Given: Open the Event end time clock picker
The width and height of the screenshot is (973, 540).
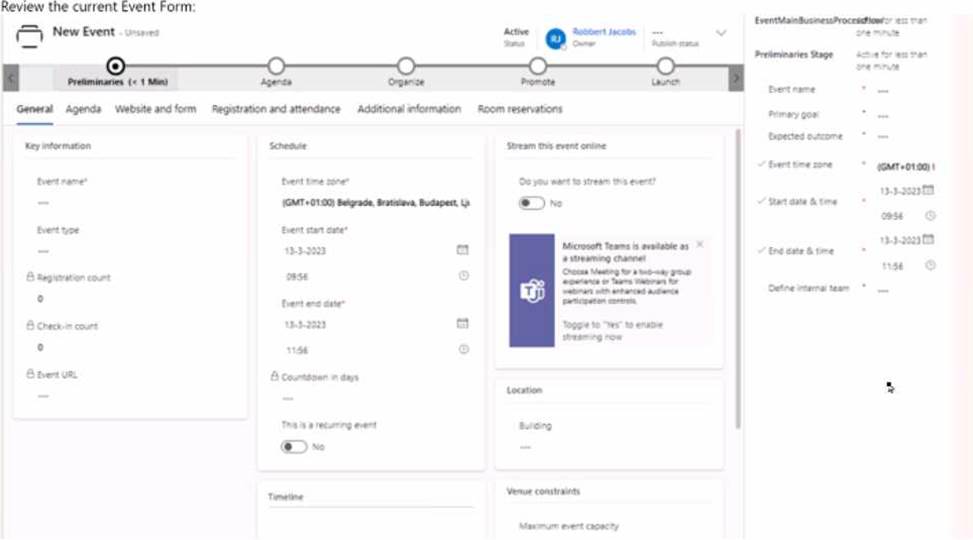Looking at the screenshot, I should pyautogui.click(x=464, y=349).
